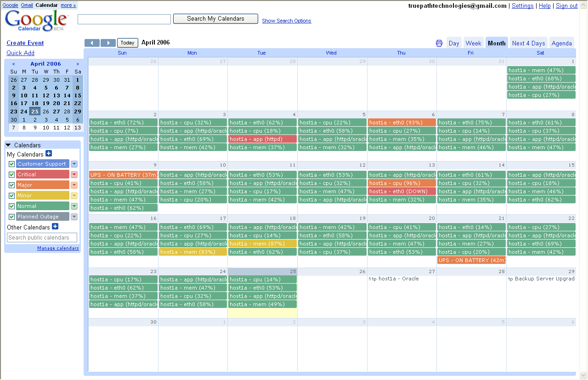This screenshot has height=380, width=588.
Task: Switch to the Week view tab
Action: click(x=473, y=43)
